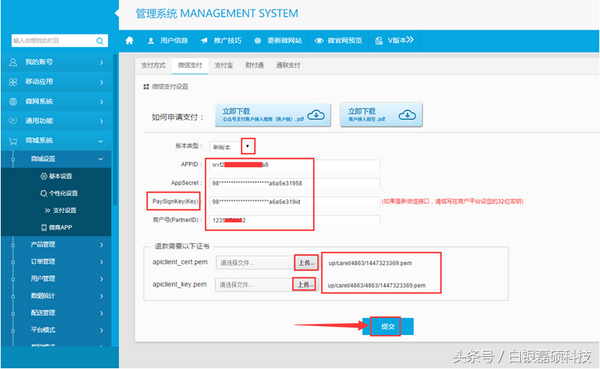Viewport: 600px width, 369px height.
Task: Click the 微商APP phone icon
Action: [44, 227]
